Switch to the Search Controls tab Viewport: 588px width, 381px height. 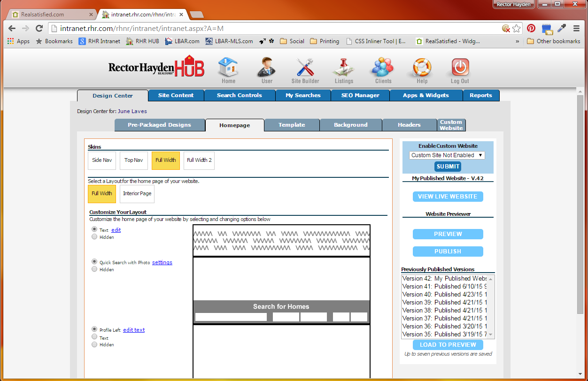click(x=240, y=95)
